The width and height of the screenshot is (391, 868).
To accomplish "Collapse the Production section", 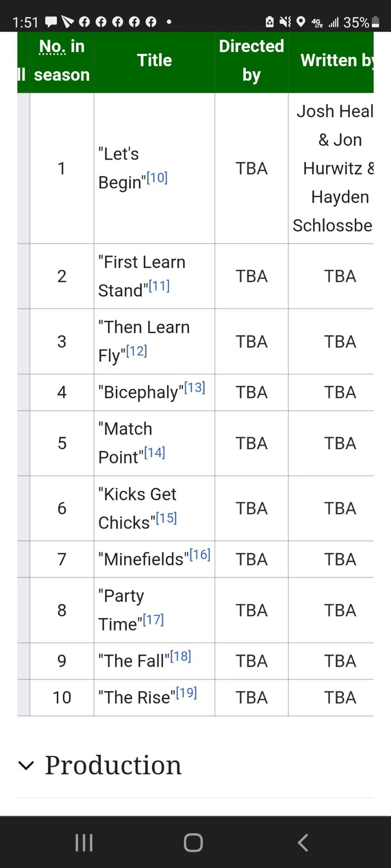I will coord(26,766).
